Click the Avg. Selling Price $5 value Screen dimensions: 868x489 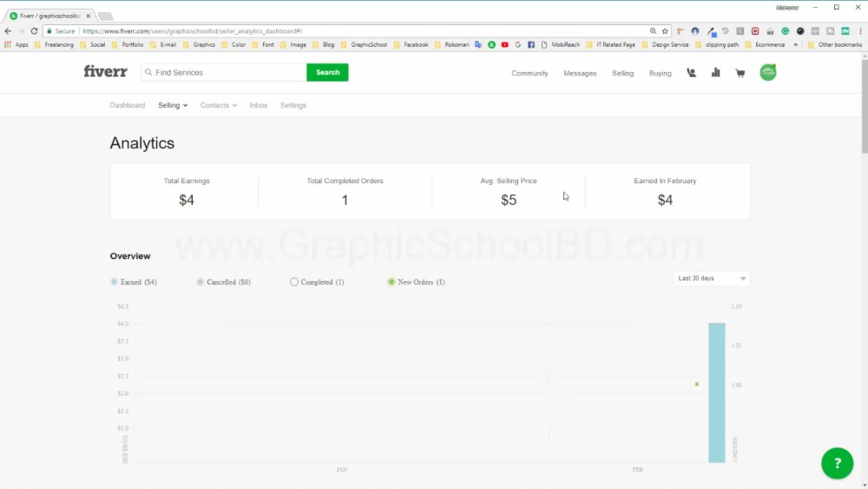coord(509,200)
